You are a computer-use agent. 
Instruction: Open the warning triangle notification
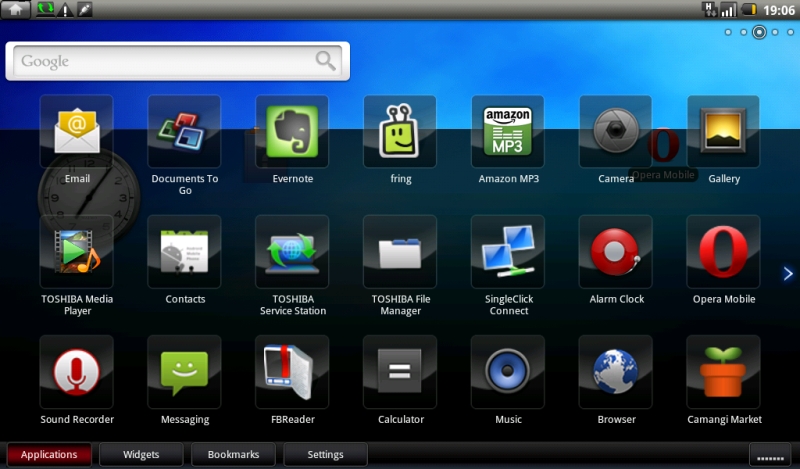pyautogui.click(x=65, y=10)
